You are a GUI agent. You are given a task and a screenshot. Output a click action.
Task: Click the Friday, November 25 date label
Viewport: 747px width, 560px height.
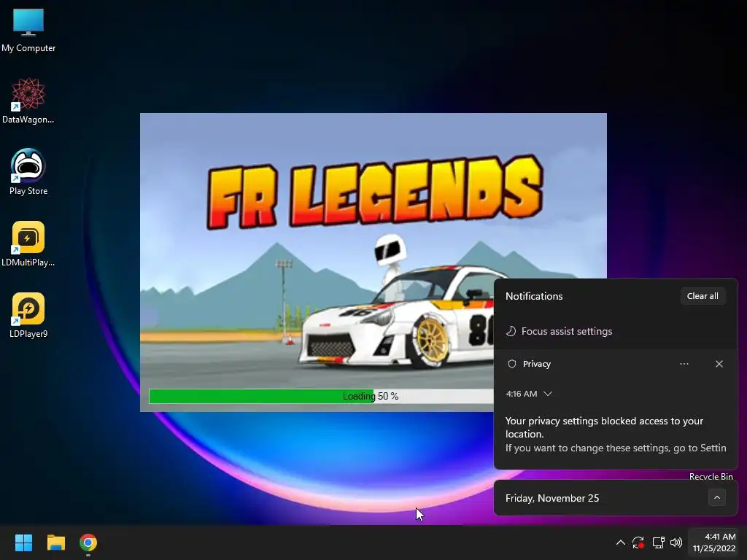[552, 498]
